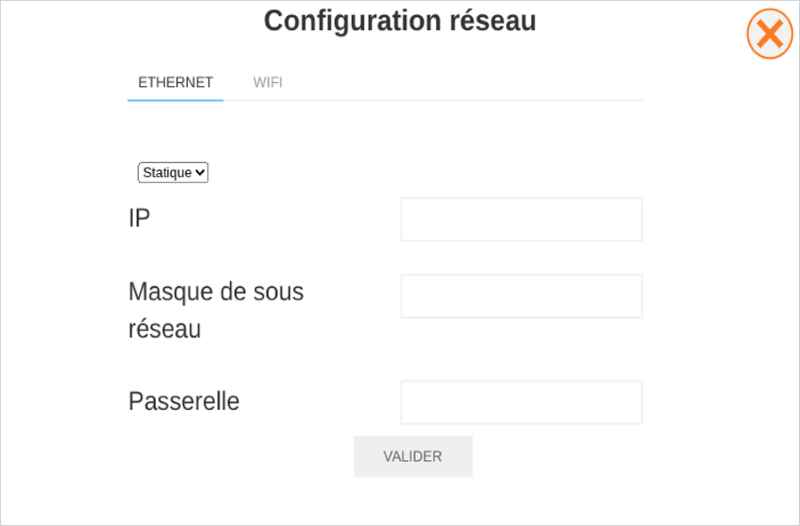This screenshot has width=800, height=526.
Task: Click the IP label text
Action: (139, 218)
